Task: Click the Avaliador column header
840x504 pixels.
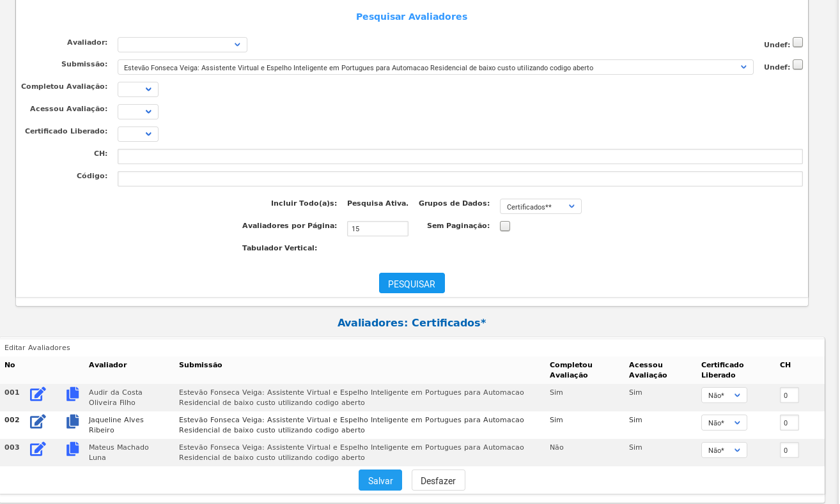Action: [108, 365]
